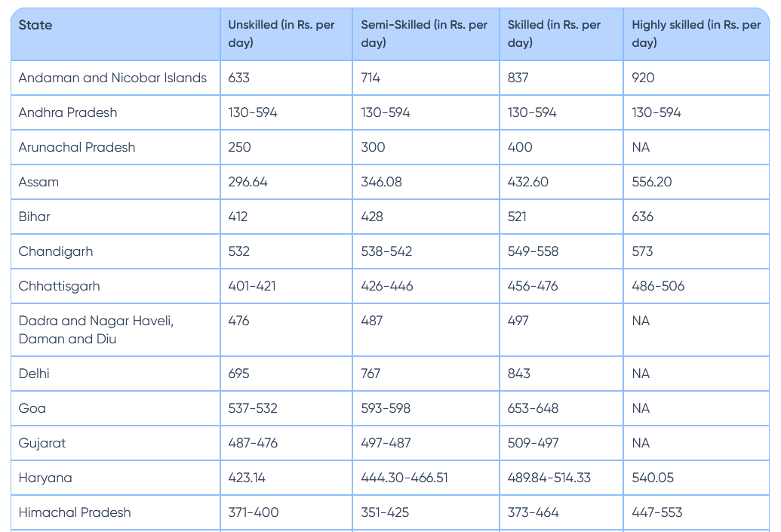The height and width of the screenshot is (532, 781).
Task: Click the Semi-Skilled column header
Action: 424,34
